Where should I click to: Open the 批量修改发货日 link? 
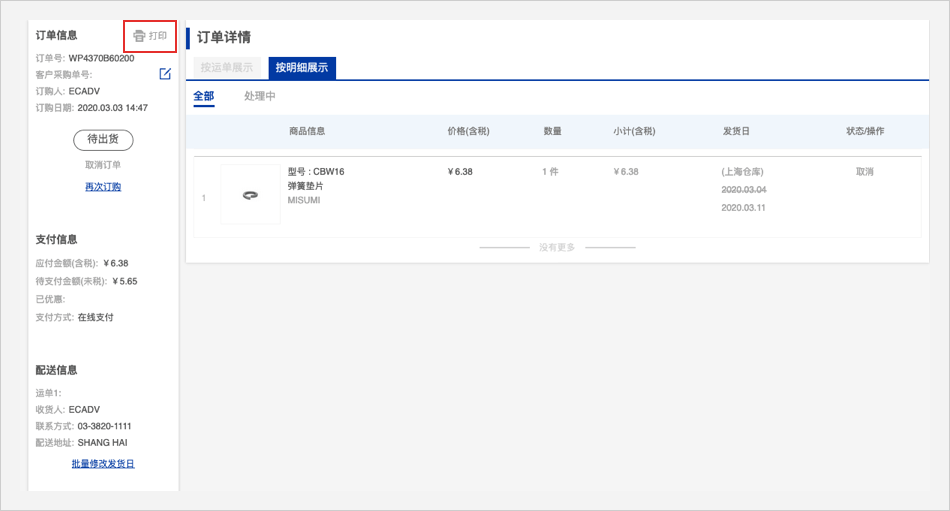click(103, 464)
